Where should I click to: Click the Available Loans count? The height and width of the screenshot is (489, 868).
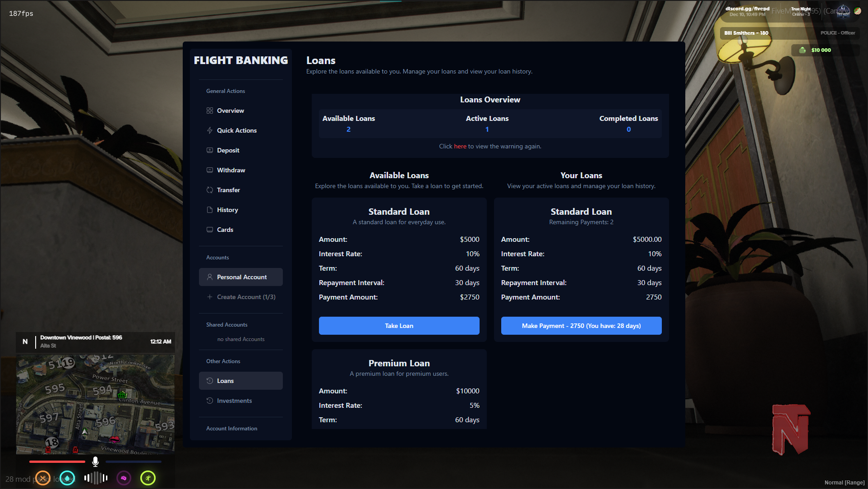click(x=348, y=129)
